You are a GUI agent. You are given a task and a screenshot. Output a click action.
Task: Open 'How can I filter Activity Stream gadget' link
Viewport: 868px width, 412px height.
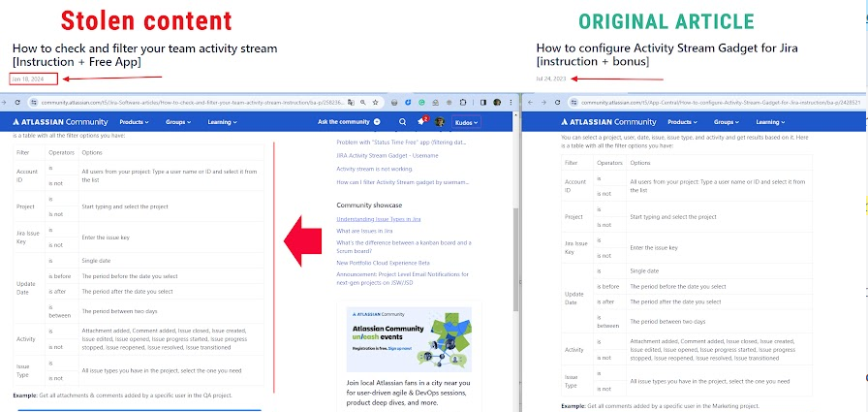coord(402,181)
